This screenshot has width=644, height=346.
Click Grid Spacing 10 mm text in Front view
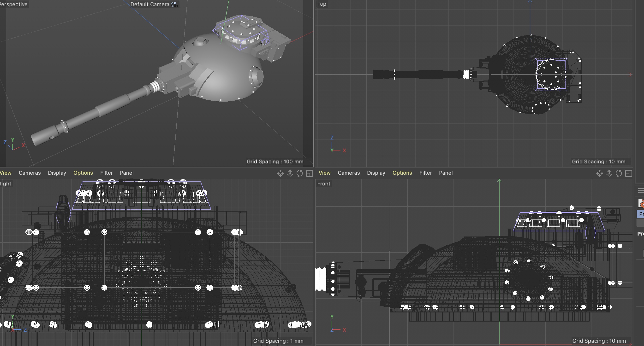coord(599,341)
